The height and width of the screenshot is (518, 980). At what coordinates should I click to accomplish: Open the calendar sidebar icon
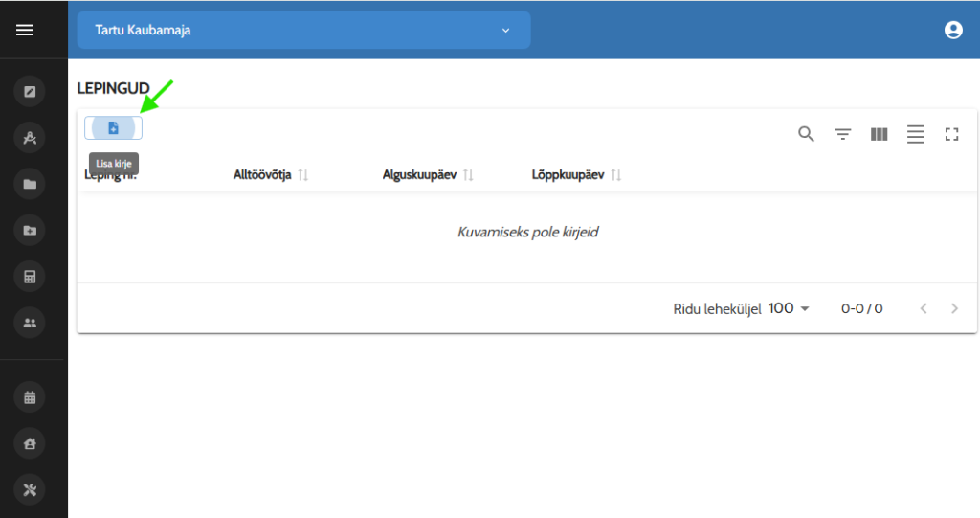point(30,397)
